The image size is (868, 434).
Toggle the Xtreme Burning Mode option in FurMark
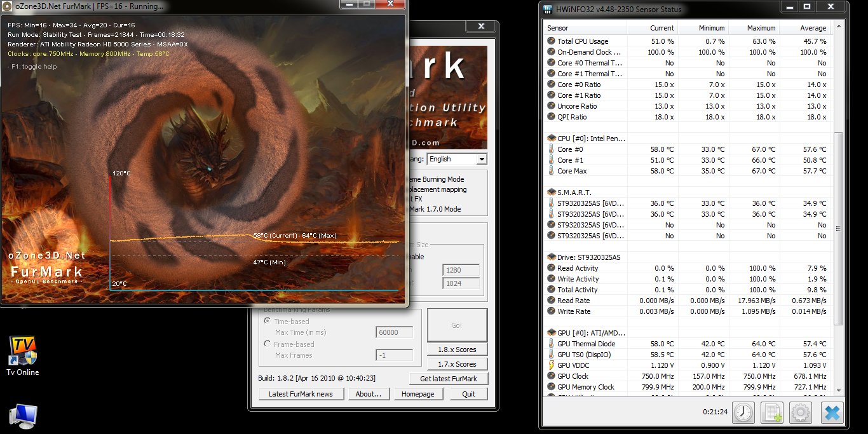coord(436,179)
